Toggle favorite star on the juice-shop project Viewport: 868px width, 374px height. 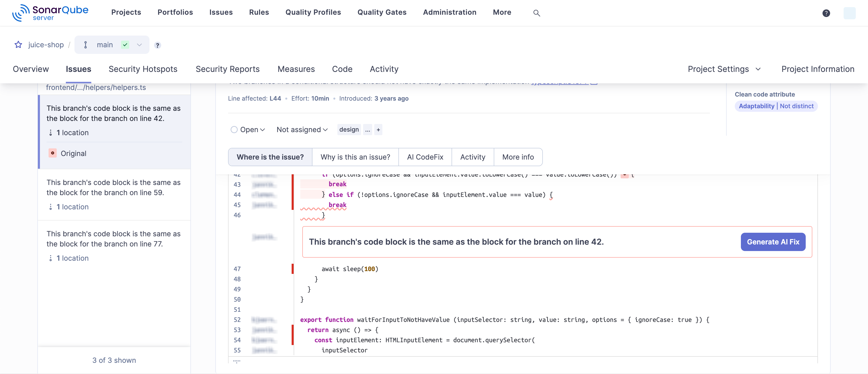pyautogui.click(x=18, y=44)
